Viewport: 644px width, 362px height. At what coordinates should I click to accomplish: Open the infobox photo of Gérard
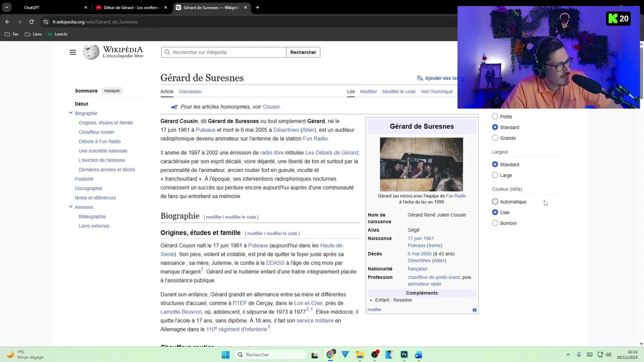click(x=421, y=164)
